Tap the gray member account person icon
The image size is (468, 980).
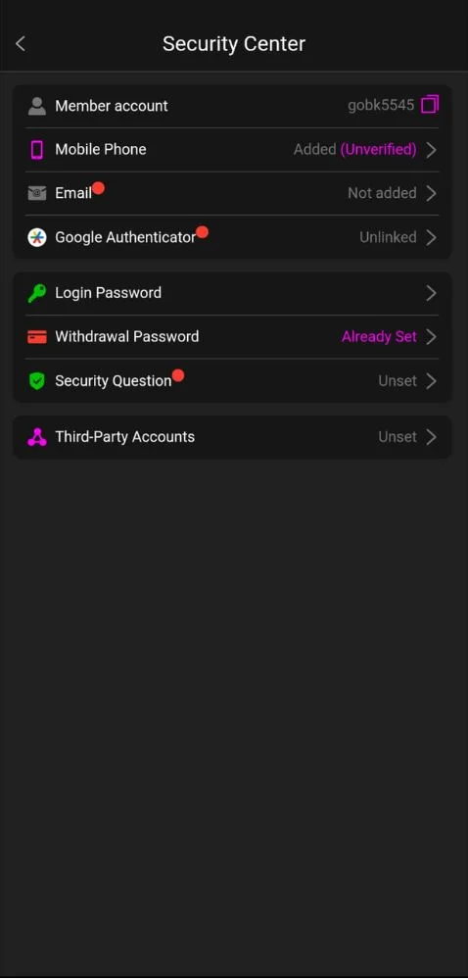click(37, 106)
